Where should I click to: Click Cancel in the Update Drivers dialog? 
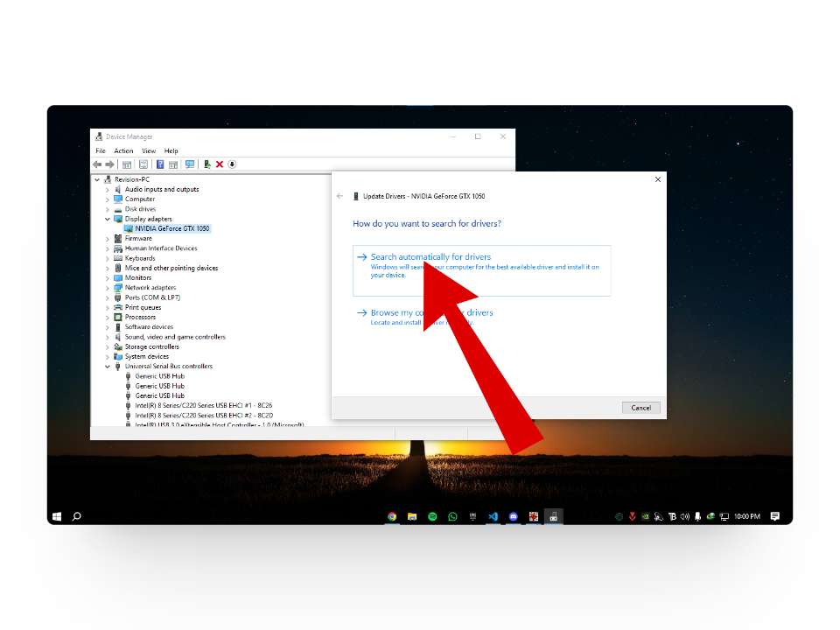coord(640,408)
